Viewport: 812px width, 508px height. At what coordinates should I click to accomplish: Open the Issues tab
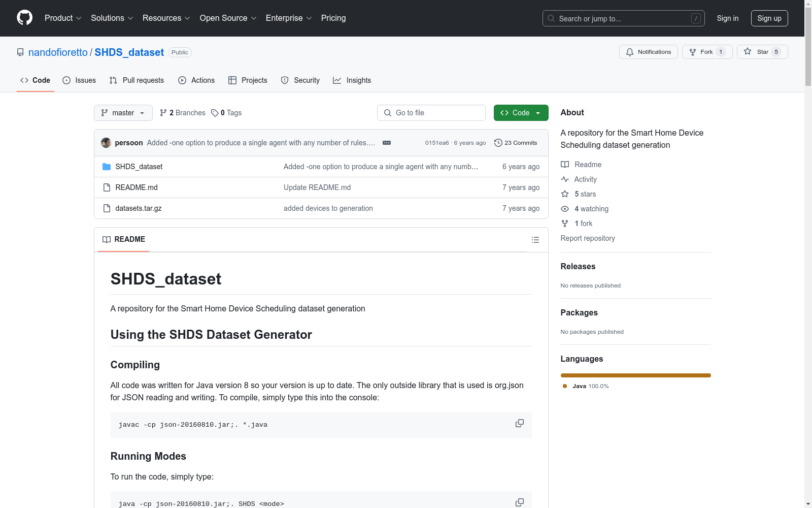[x=79, y=80]
